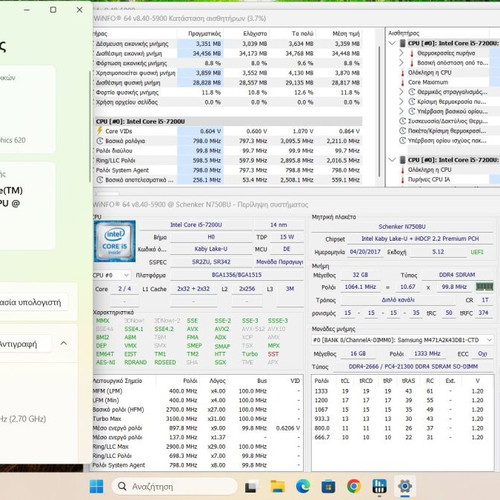The height and width of the screenshot is (500, 500).
Task: Click the 1333 row in the memory timings table
Action: (402, 391)
